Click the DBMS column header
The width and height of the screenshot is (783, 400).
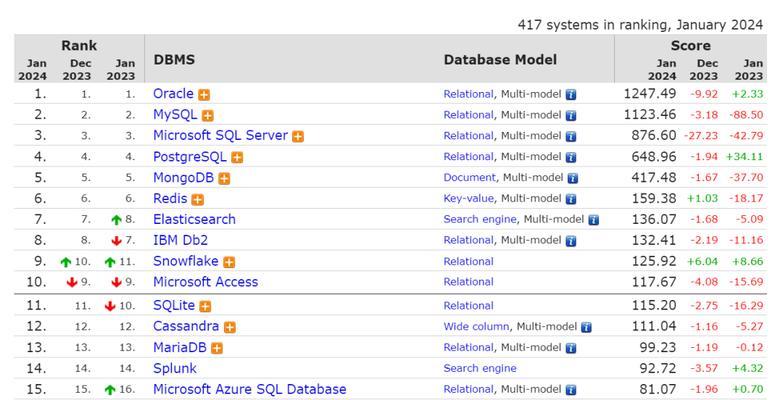174,59
